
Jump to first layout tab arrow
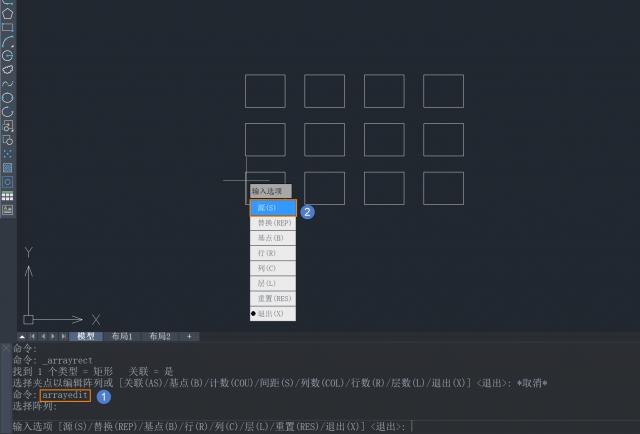coord(33,336)
